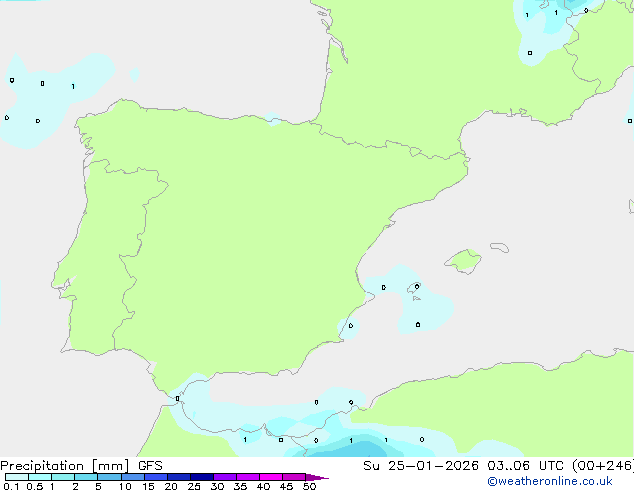Click the 'Su 25-01-2026' date text
Viewport: 634px width, 490px height.
coord(421,466)
